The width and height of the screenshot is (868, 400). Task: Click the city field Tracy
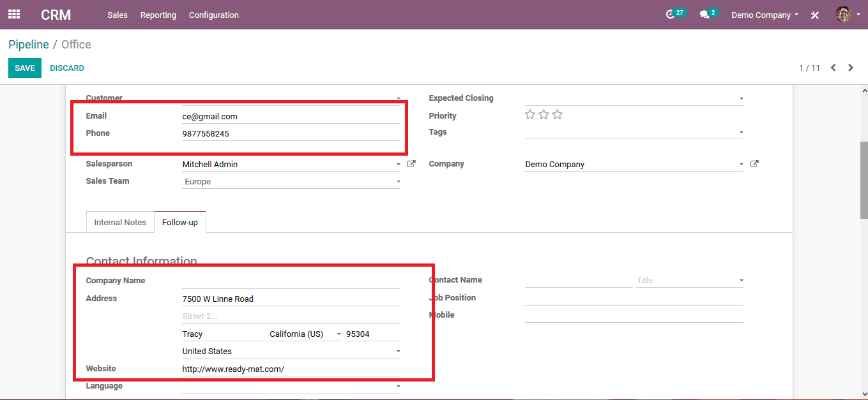[223, 334]
